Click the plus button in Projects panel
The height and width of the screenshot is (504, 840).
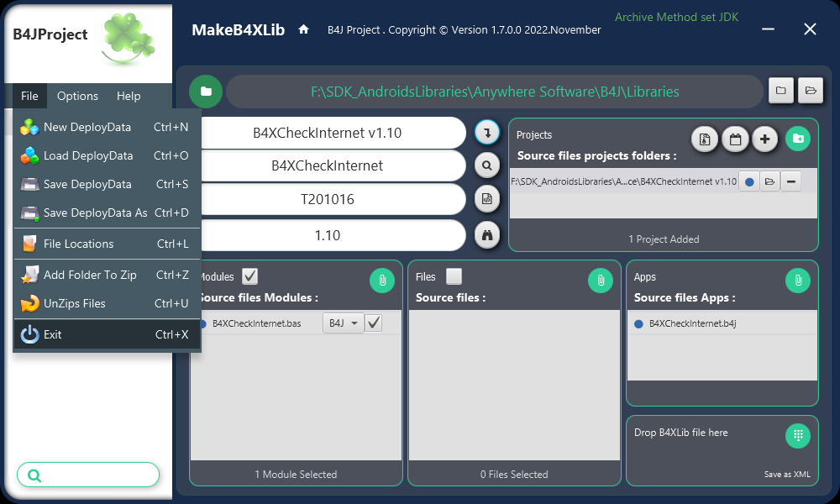765,139
